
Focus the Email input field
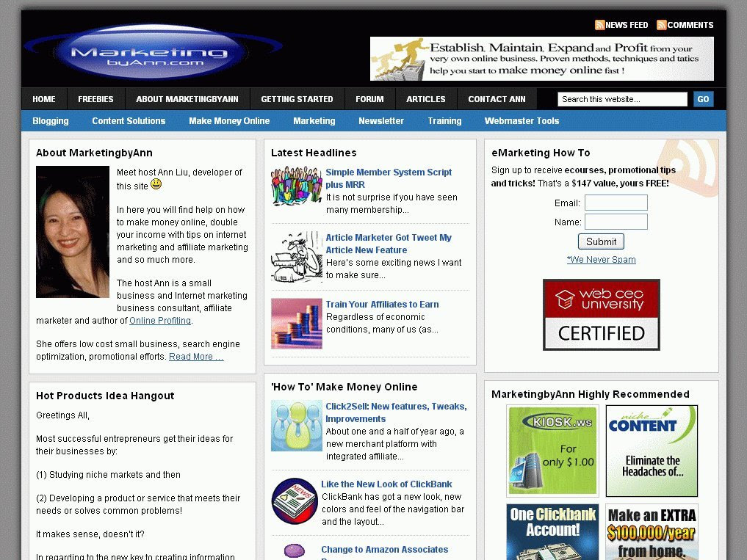coord(616,203)
